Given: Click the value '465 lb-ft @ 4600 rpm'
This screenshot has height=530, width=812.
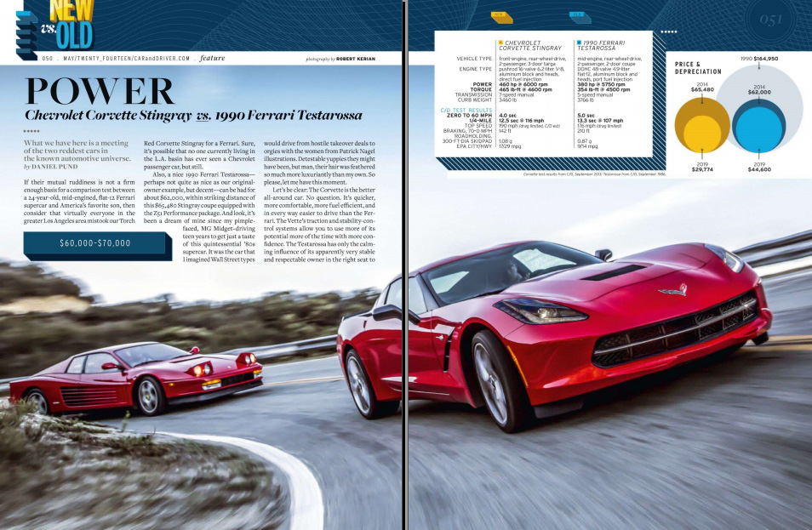Looking at the screenshot, I should pos(526,89).
